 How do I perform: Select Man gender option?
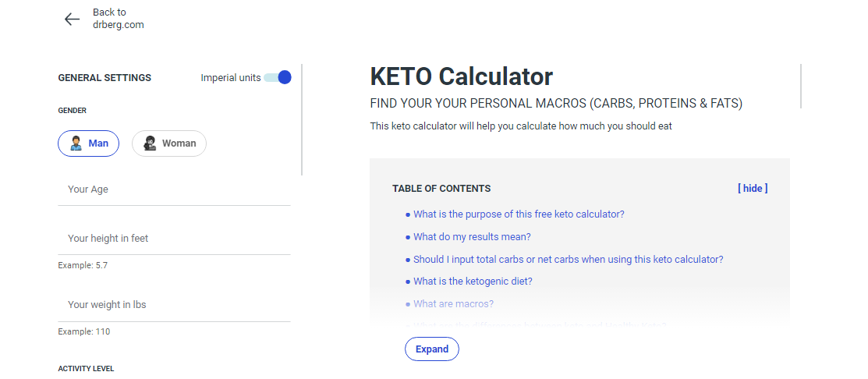[x=89, y=143]
